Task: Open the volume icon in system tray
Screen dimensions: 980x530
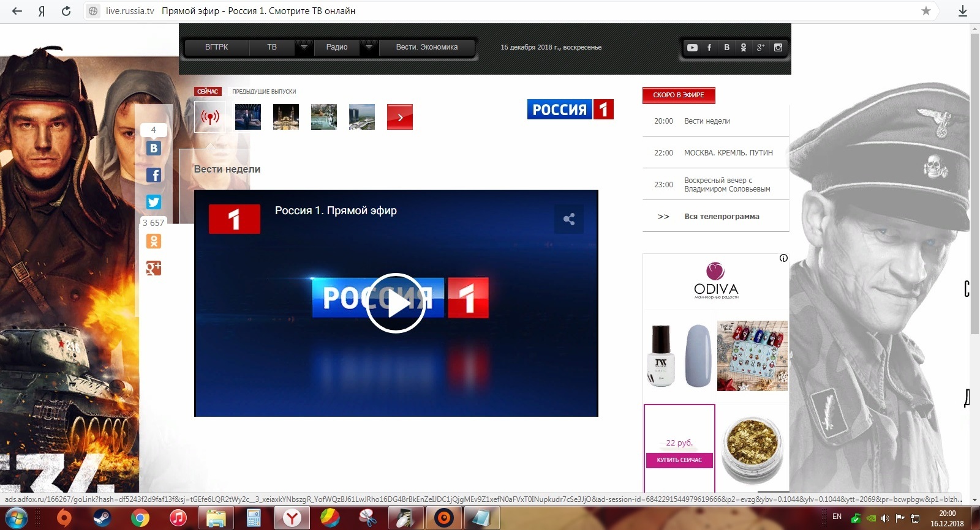Action: click(885, 518)
